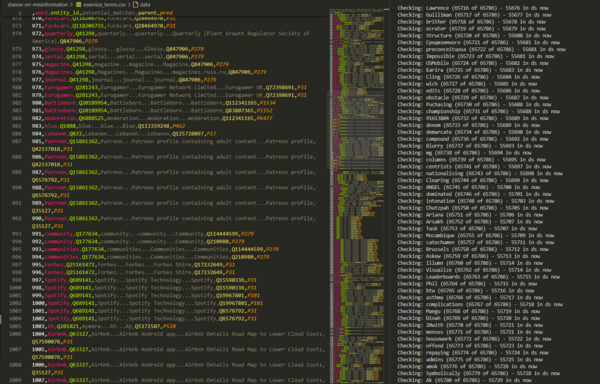Image resolution: width=600 pixels, height=384 pixels.
Task: Click terminal line 'Checking: complications'
Action: pos(480,304)
